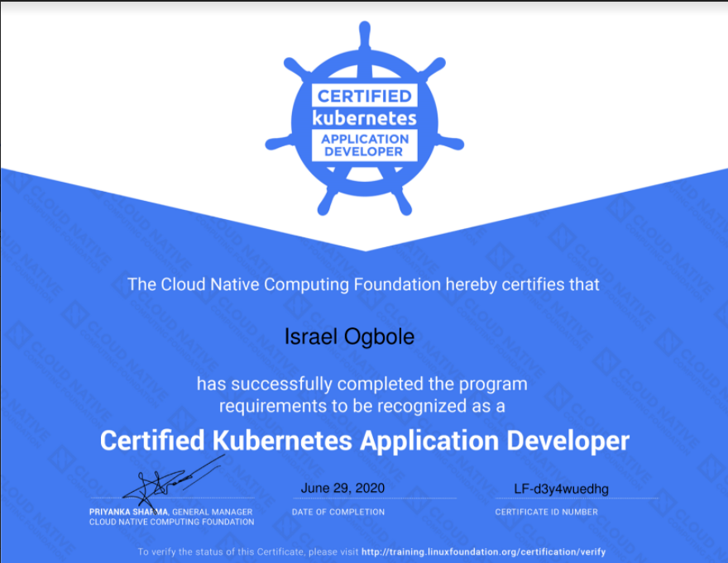Select the CERTIFIED text inside the logo badge

(x=364, y=93)
